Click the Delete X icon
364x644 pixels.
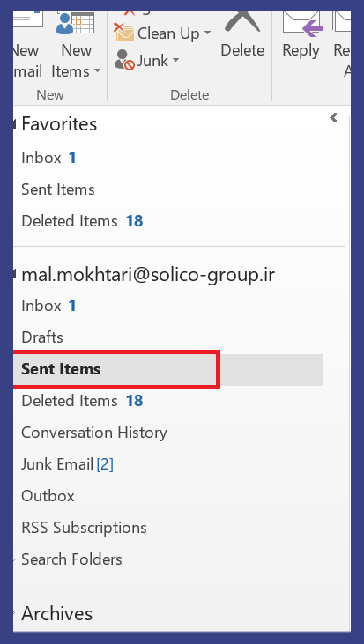242,22
